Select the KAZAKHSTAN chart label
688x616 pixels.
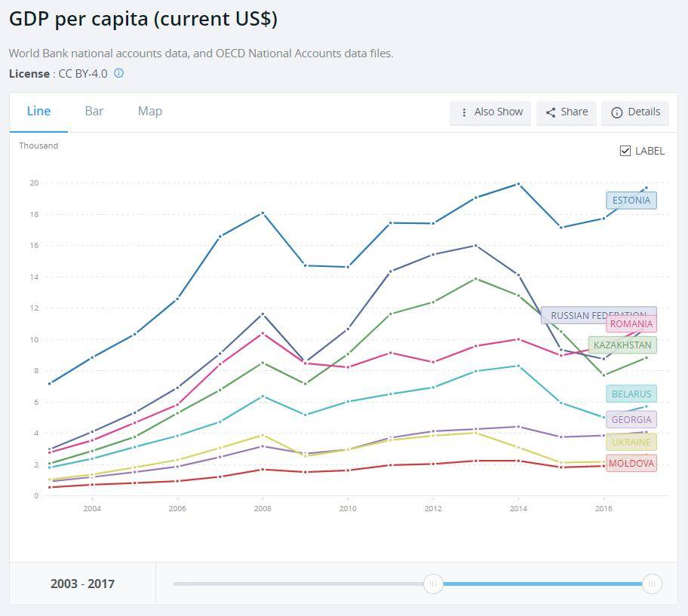point(622,345)
